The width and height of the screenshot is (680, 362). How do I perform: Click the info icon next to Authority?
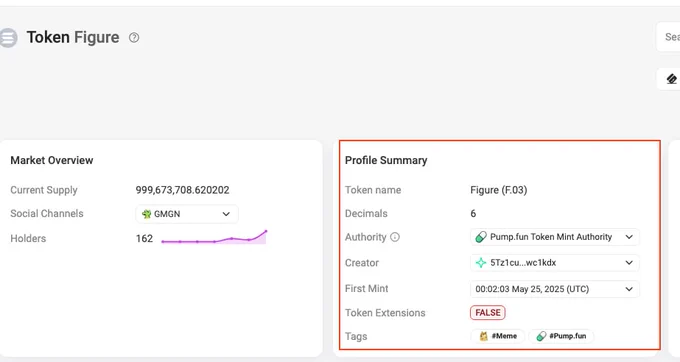[x=395, y=237]
